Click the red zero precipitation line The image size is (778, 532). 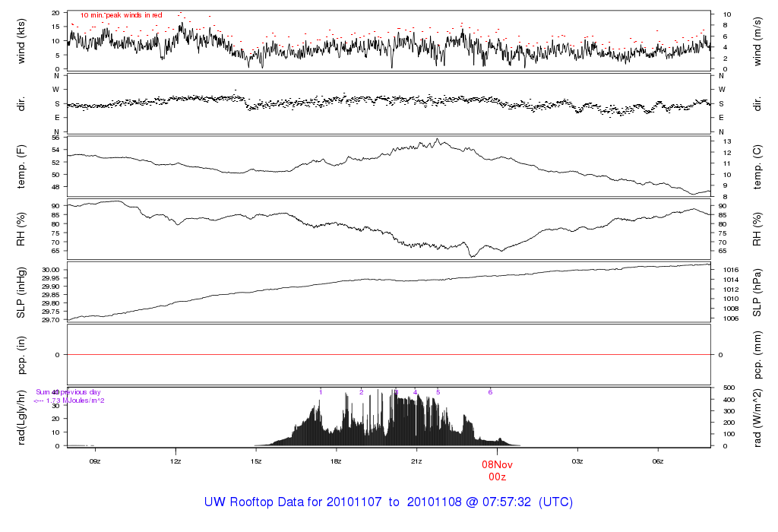point(389,355)
